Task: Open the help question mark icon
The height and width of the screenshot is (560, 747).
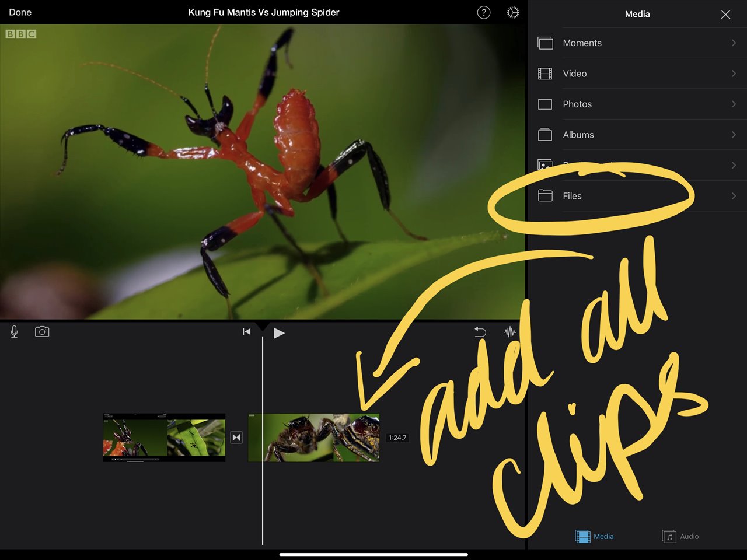Action: (x=484, y=12)
